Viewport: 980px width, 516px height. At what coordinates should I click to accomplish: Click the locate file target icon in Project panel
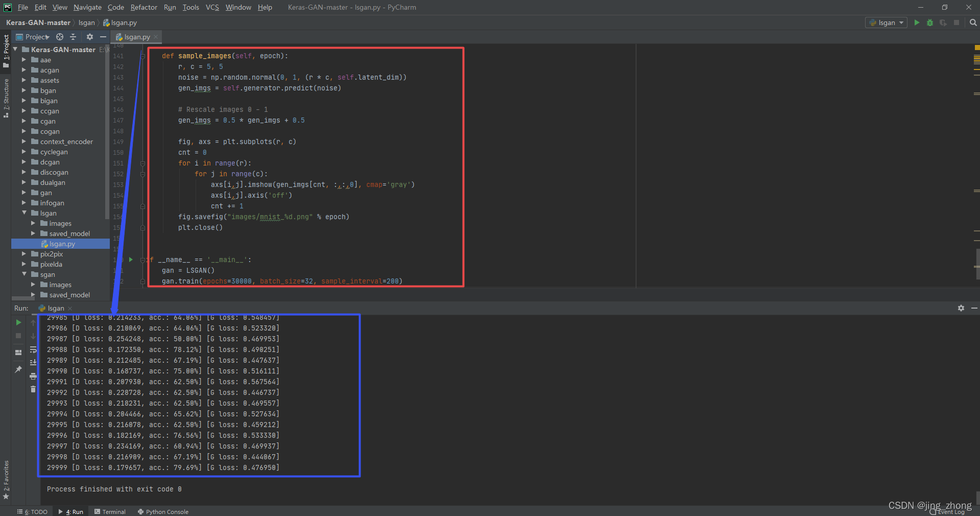click(60, 37)
